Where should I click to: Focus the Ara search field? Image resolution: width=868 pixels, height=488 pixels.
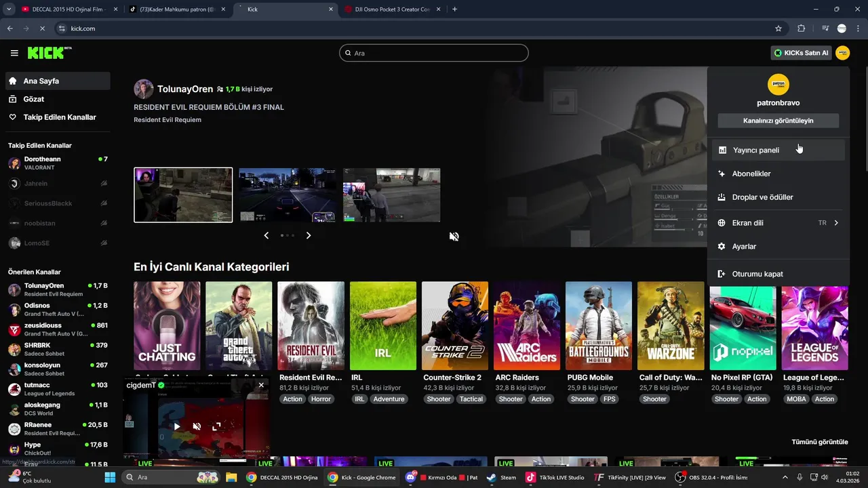tap(434, 53)
